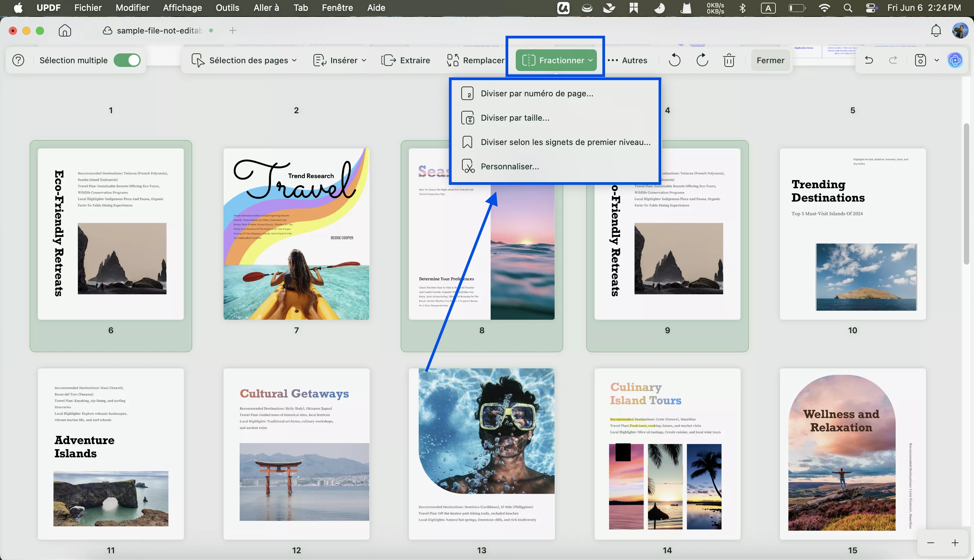Select Diviser par taille
The height and width of the screenshot is (560, 974).
pos(556,118)
